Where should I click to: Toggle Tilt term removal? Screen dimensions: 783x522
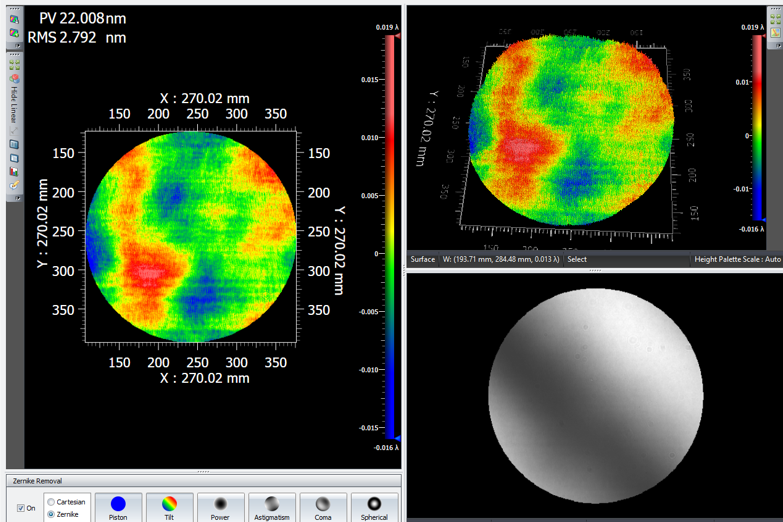click(x=169, y=507)
